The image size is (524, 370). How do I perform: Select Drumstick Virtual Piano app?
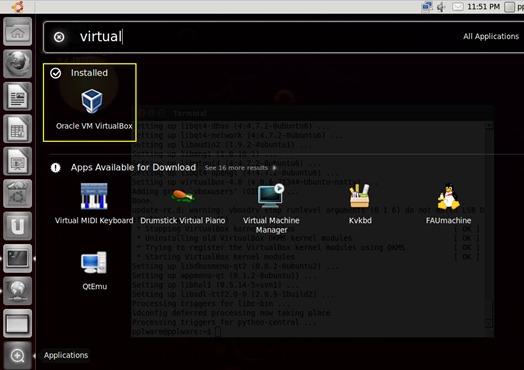pos(182,196)
